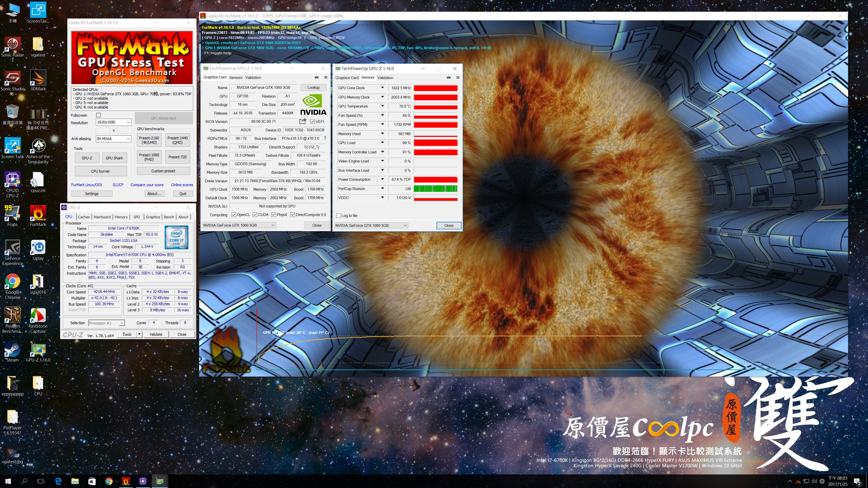Image resolution: width=868 pixels, height=488 pixels.
Task: Open the Resolution 1920x1080 dropdown in FurMark
Action: coord(113,122)
